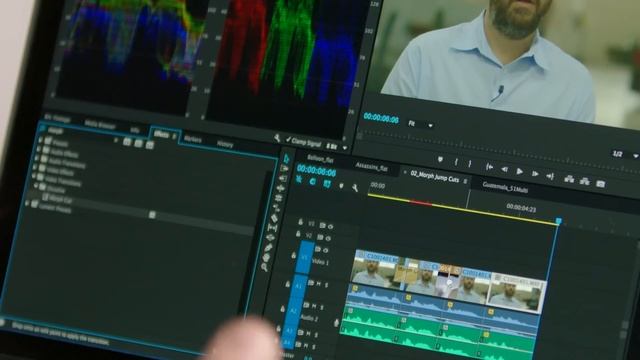Click the Lift button
The width and height of the screenshot is (640, 360).
tap(569, 179)
